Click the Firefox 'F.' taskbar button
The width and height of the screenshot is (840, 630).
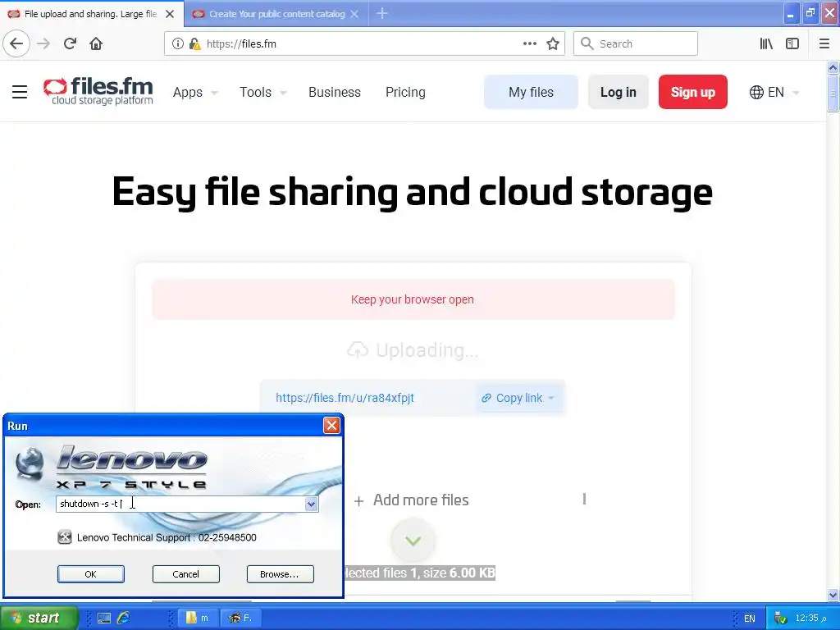tap(240, 619)
